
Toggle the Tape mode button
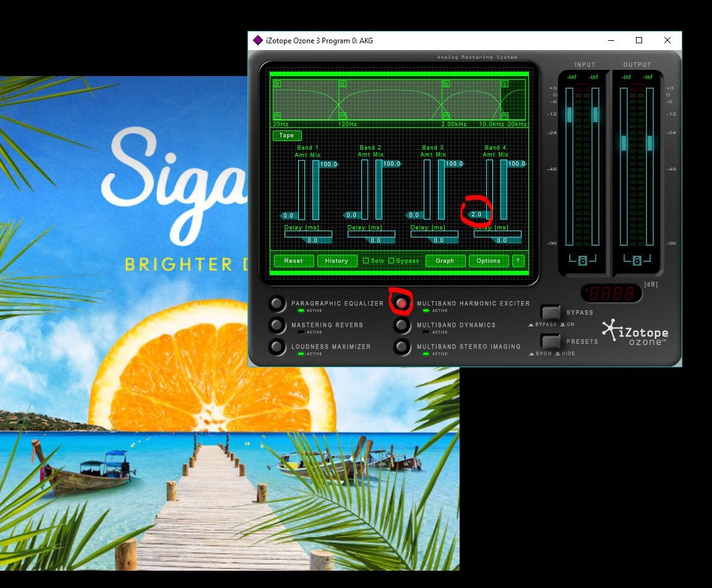tap(287, 135)
